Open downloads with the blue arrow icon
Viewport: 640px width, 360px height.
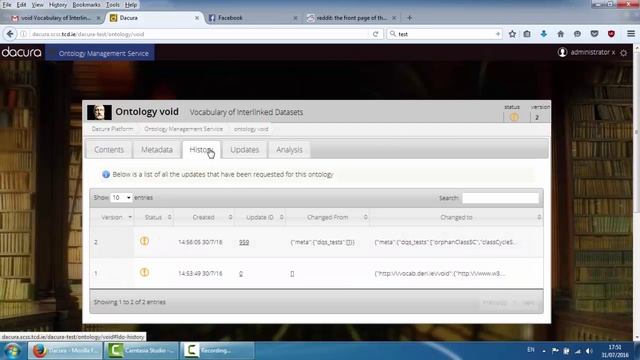tap(544, 34)
